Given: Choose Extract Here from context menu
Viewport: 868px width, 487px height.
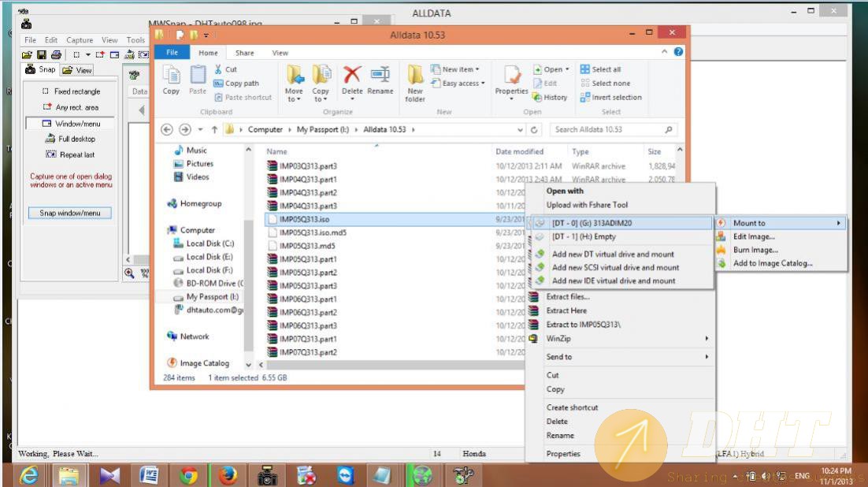Looking at the screenshot, I should tap(567, 310).
